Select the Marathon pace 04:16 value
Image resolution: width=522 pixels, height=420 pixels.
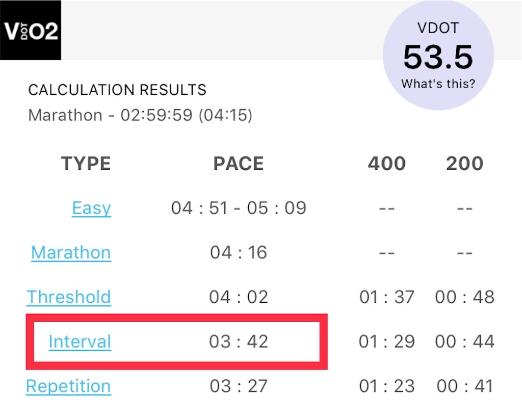click(239, 253)
